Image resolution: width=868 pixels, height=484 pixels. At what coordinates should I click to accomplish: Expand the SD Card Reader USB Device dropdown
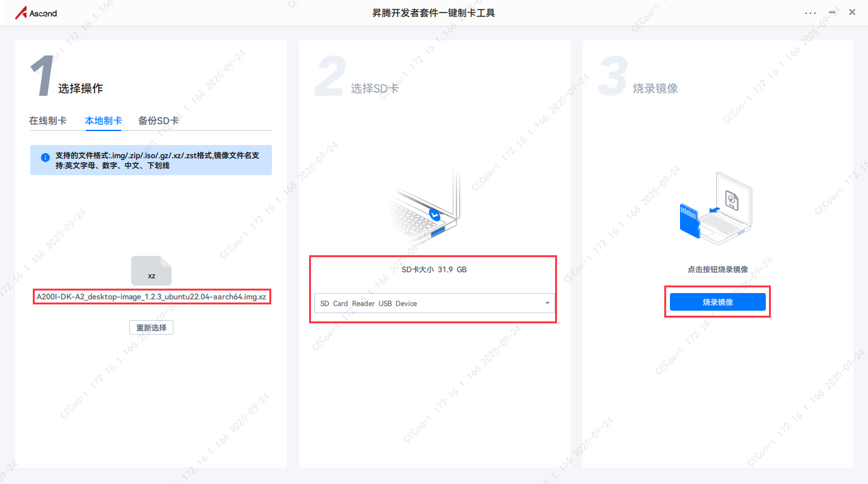433,303
